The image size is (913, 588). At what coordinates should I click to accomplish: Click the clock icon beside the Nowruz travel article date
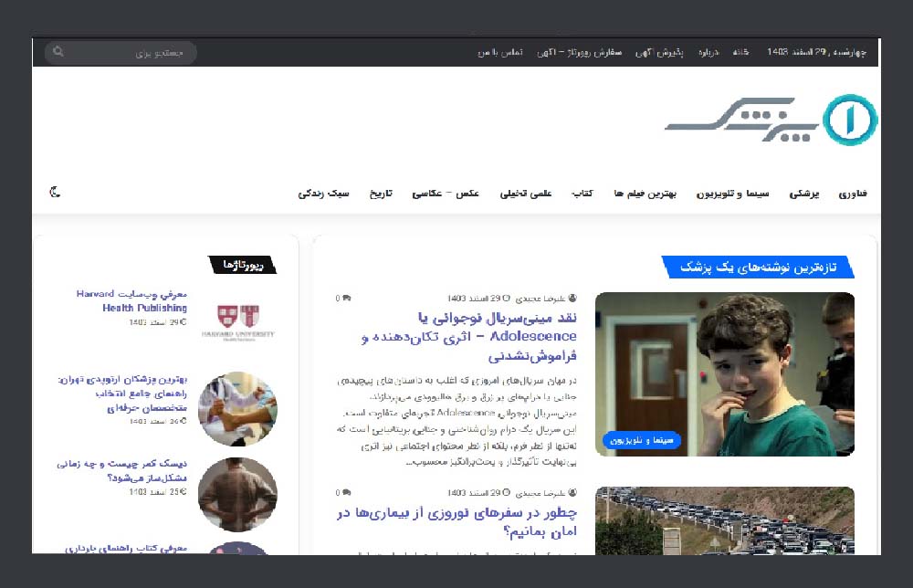click(x=506, y=492)
